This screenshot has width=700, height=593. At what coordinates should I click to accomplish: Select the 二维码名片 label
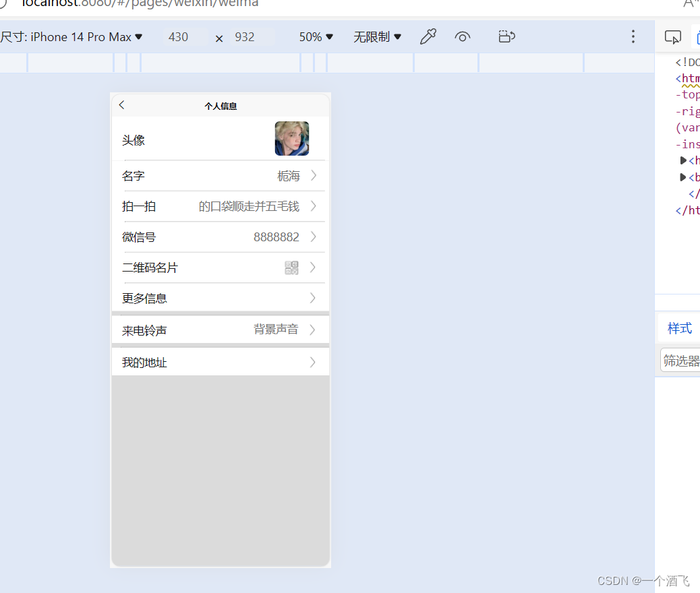150,268
